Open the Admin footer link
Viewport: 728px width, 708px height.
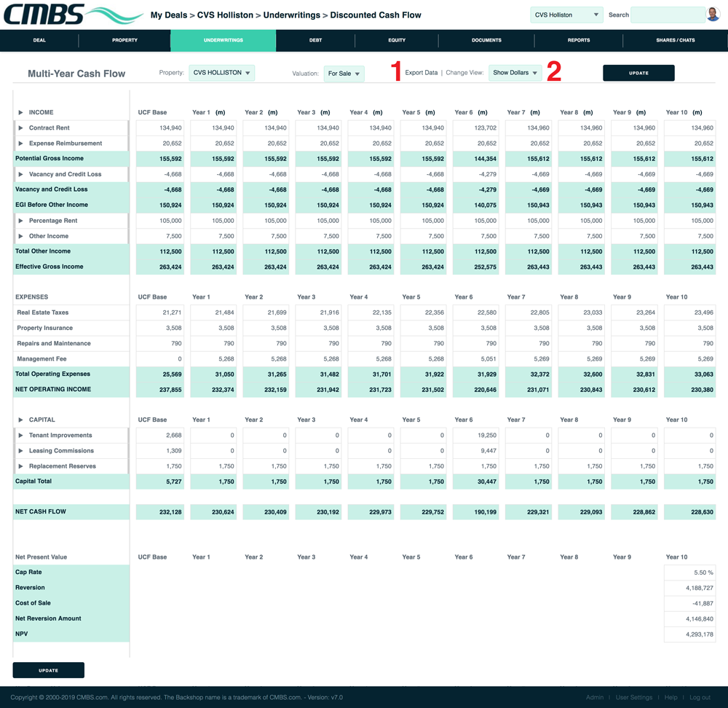[595, 697]
